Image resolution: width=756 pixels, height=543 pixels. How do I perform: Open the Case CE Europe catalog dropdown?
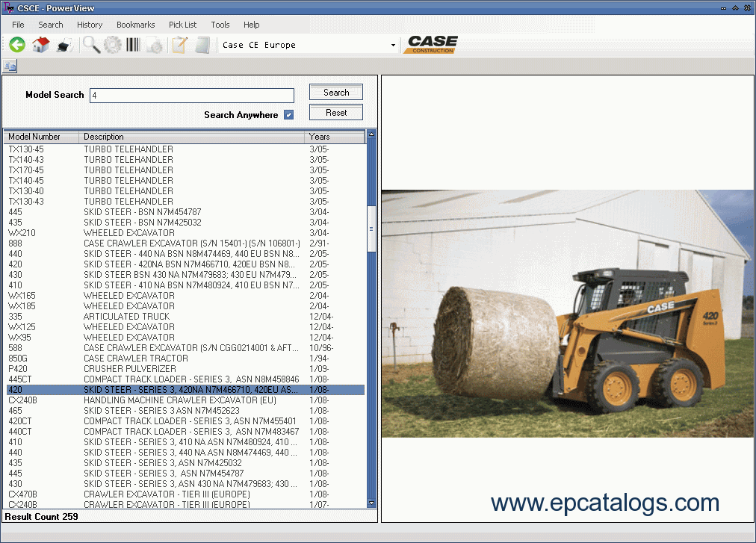point(393,46)
